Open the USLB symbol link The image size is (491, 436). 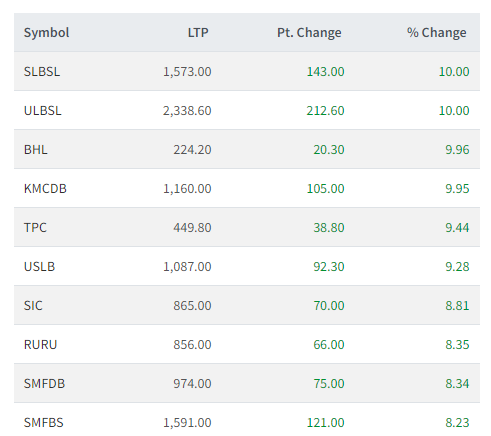[x=39, y=267]
